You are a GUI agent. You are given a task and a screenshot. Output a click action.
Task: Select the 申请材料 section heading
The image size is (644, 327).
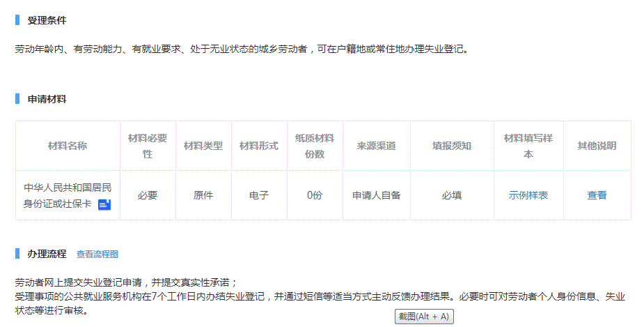tap(47, 99)
